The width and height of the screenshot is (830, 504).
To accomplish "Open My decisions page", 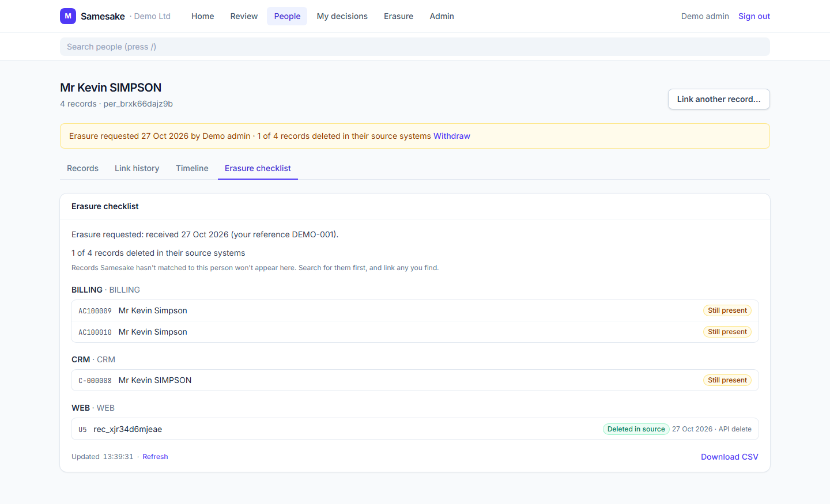I will pos(342,16).
